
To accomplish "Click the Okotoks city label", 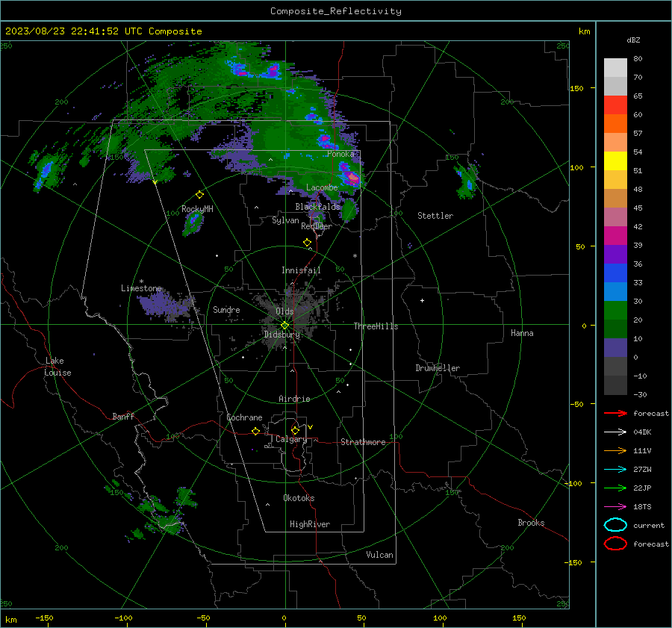I will coord(299,498).
